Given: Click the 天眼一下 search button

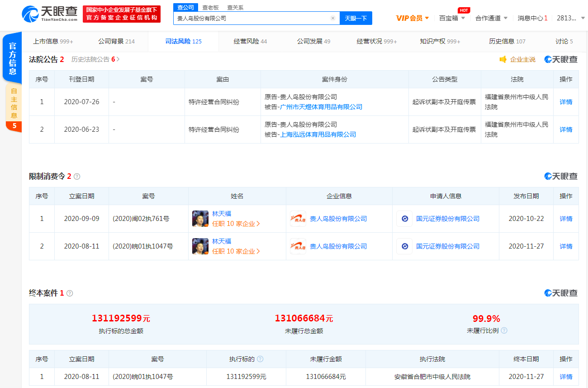Looking at the screenshot, I should (356, 19).
